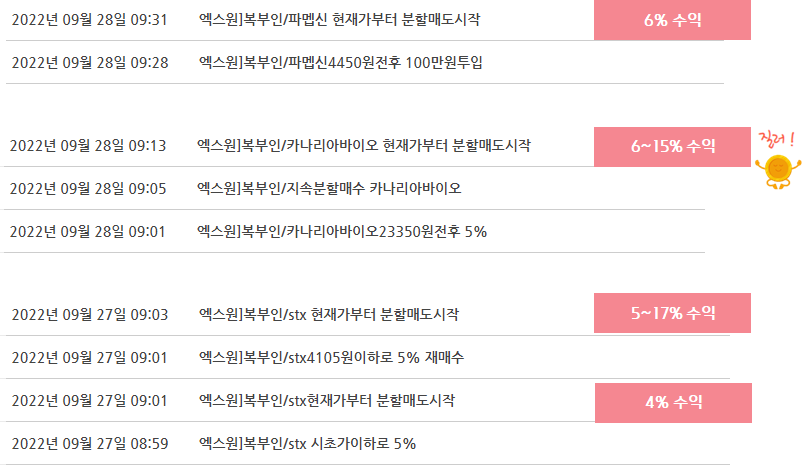The width and height of the screenshot is (810, 469).
Task: Open the stx현재가부터 분할매도시작 09:01 message
Action: coord(327,400)
